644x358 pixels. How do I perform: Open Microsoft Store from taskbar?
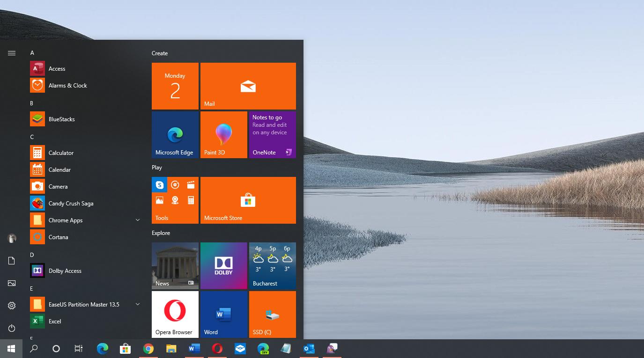(x=125, y=349)
